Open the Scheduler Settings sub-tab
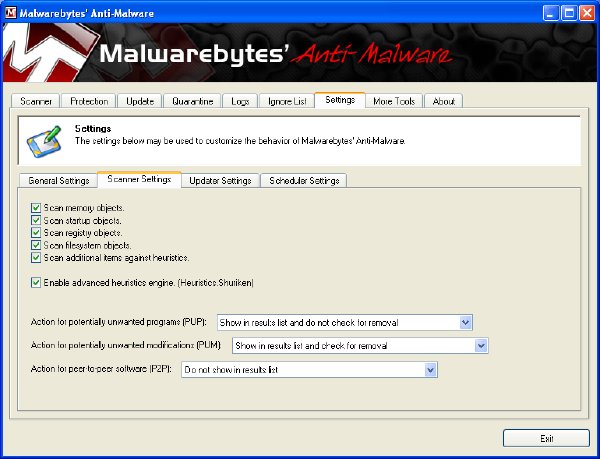Screen dimensions: 600x459 304,180
